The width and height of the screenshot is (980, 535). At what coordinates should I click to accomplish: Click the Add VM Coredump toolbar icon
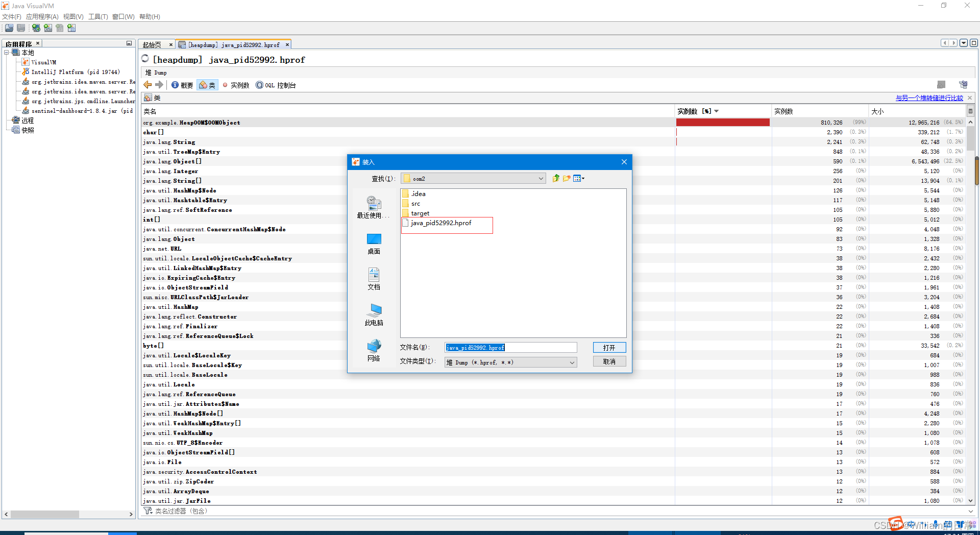click(x=60, y=28)
